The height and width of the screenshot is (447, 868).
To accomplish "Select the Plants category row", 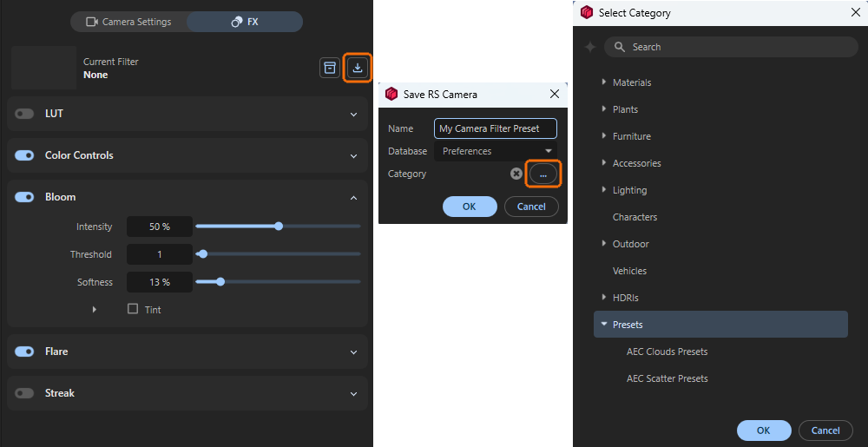I will click(720, 109).
